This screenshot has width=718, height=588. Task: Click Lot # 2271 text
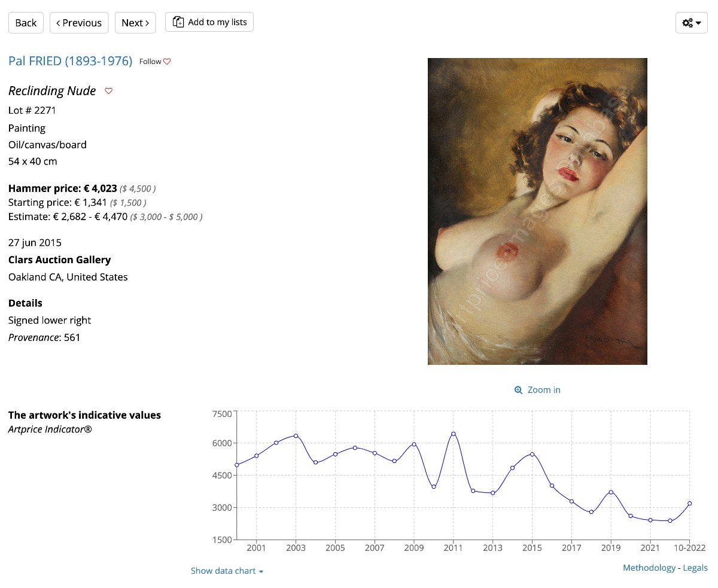(x=32, y=110)
